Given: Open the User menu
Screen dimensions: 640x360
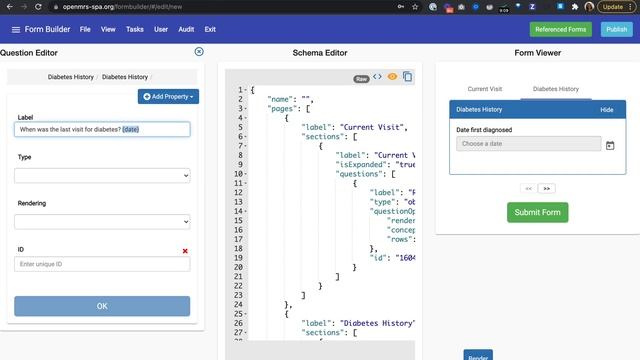Looking at the screenshot, I should 161,29.
